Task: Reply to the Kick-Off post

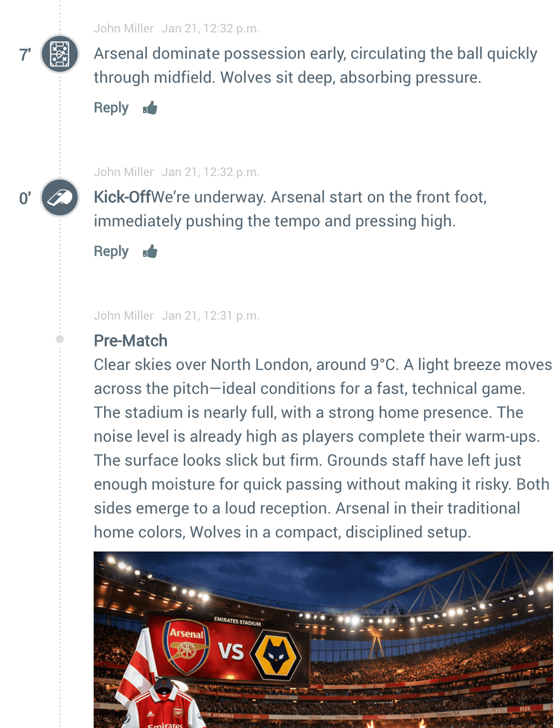Action: (x=111, y=251)
